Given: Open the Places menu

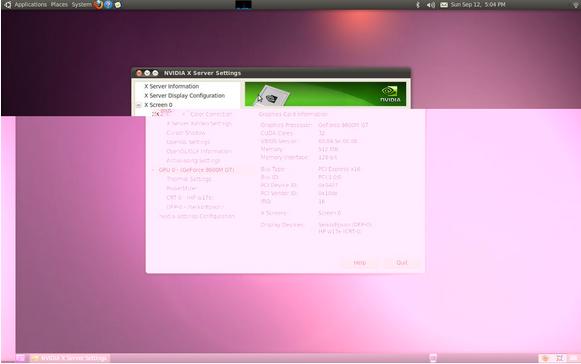Looking at the screenshot, I should point(59,4).
